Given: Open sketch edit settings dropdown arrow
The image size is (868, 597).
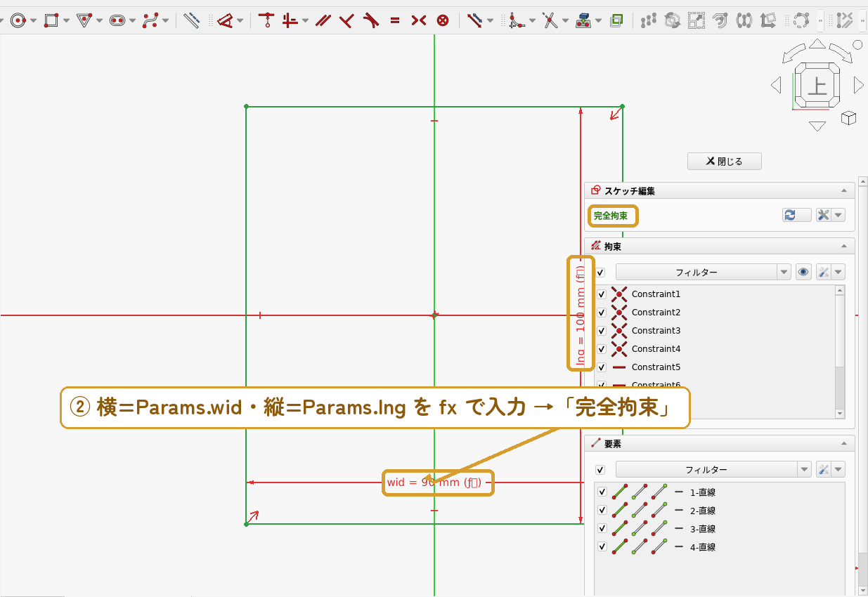Looking at the screenshot, I should [839, 216].
